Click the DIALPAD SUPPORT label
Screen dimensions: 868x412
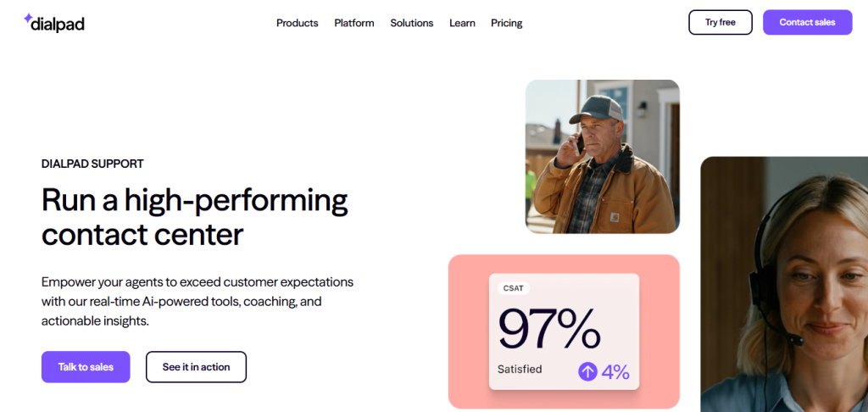(92, 164)
